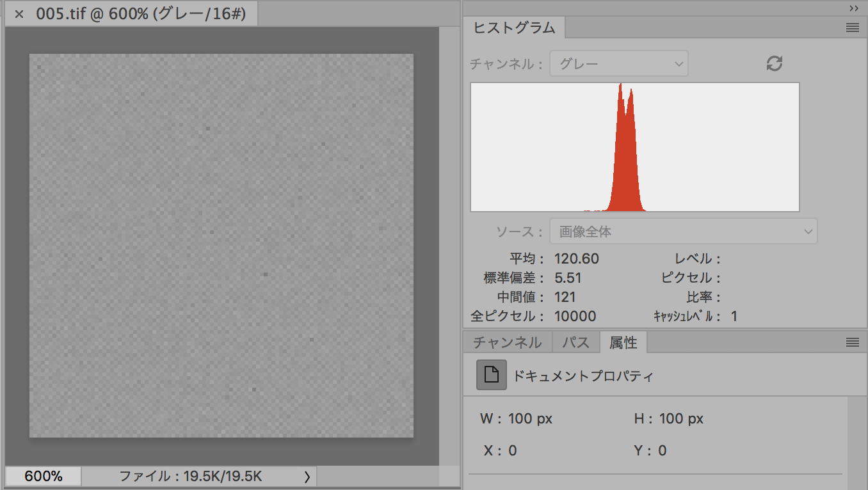Collapse the panels with double-arrow icon
868x490 pixels.
(x=853, y=8)
